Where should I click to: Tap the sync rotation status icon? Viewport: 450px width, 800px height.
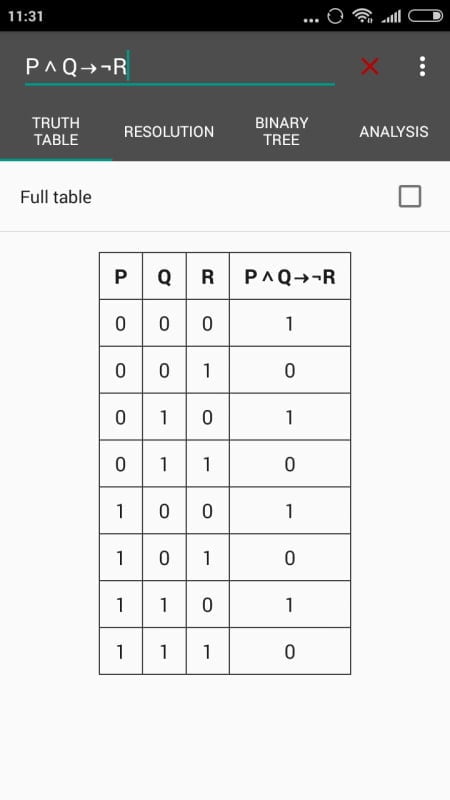(x=335, y=16)
